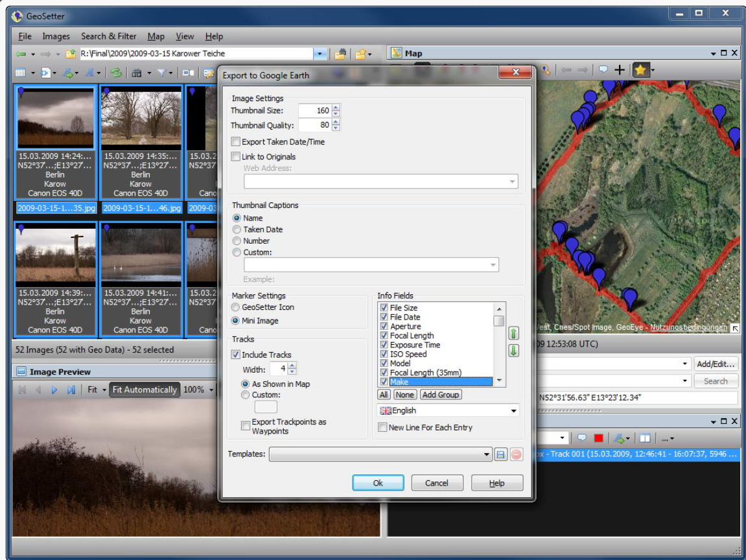Confirm export with Ok button
Viewport: 746px width, 560px height.
click(x=378, y=483)
